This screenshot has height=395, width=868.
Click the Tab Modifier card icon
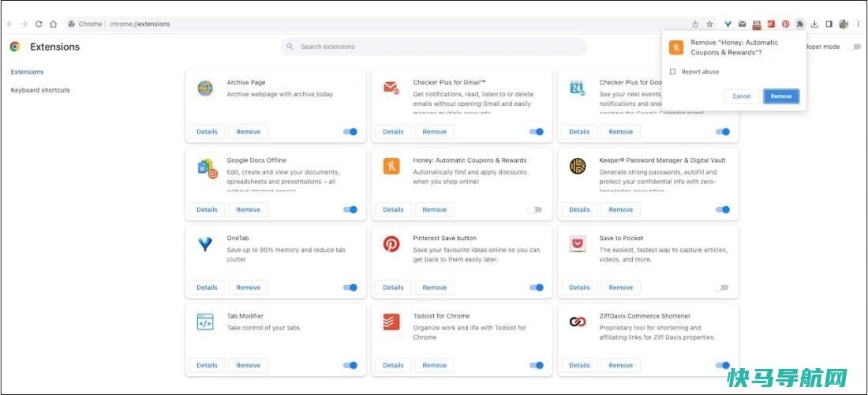tap(205, 322)
